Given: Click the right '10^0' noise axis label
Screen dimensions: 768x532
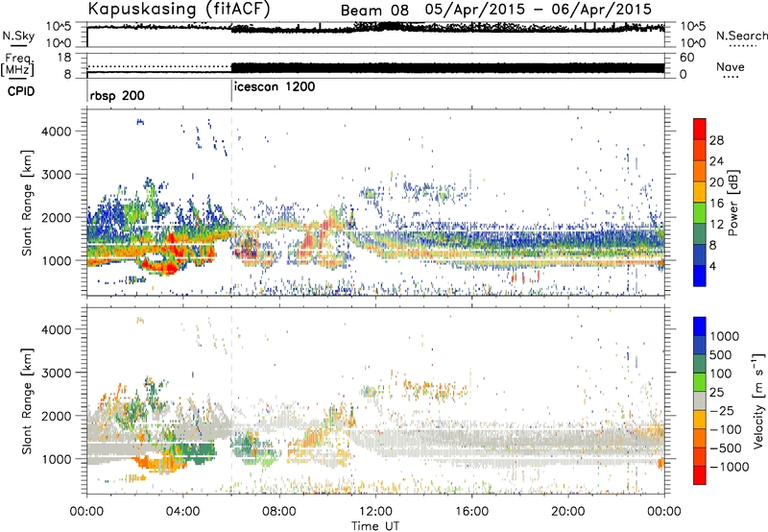Looking at the screenshot, I should click(693, 43).
